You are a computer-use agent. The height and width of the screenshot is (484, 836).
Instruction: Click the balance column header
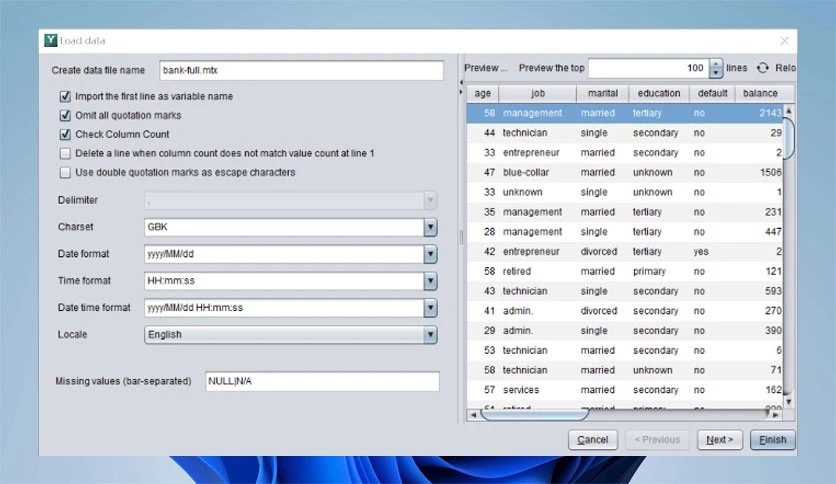760,93
